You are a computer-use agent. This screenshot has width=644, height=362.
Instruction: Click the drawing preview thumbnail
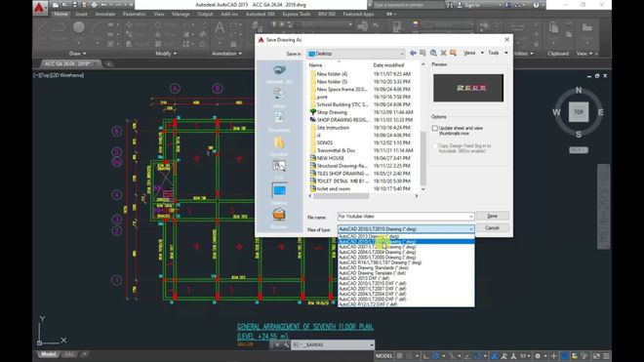pyautogui.click(x=468, y=88)
